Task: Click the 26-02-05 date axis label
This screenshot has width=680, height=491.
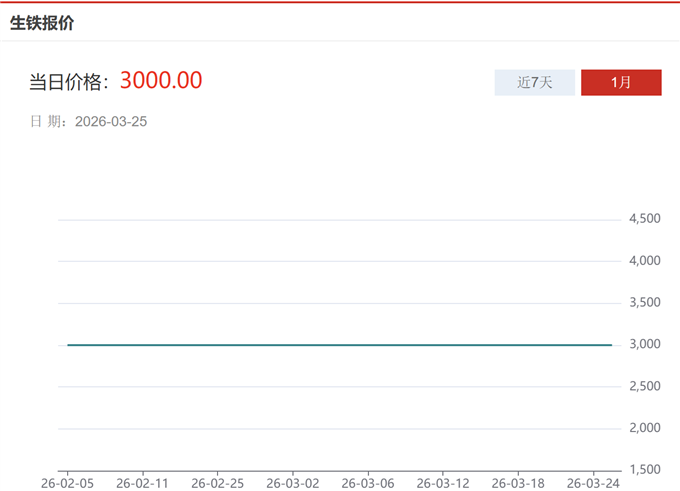Action: (x=68, y=483)
